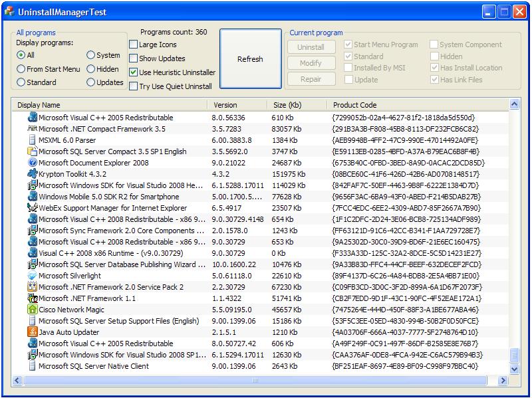Select the 'Krypton Toolkit 4.3.2' row name
Viewport: 532px width, 398px height.
coord(72,174)
